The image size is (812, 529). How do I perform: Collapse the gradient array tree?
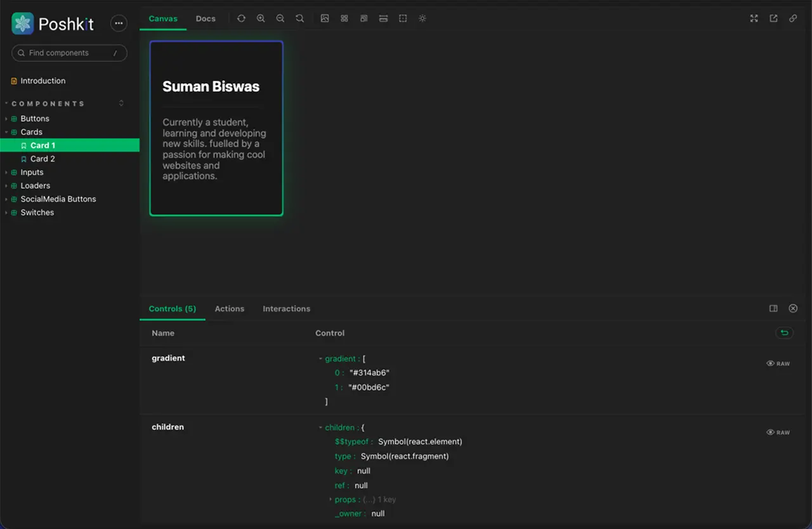click(x=320, y=359)
